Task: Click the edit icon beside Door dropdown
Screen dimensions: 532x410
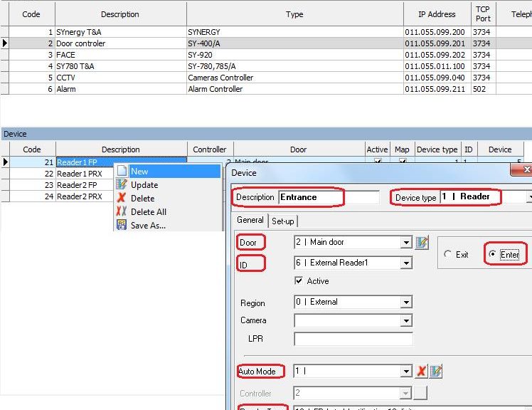Action: [422, 243]
